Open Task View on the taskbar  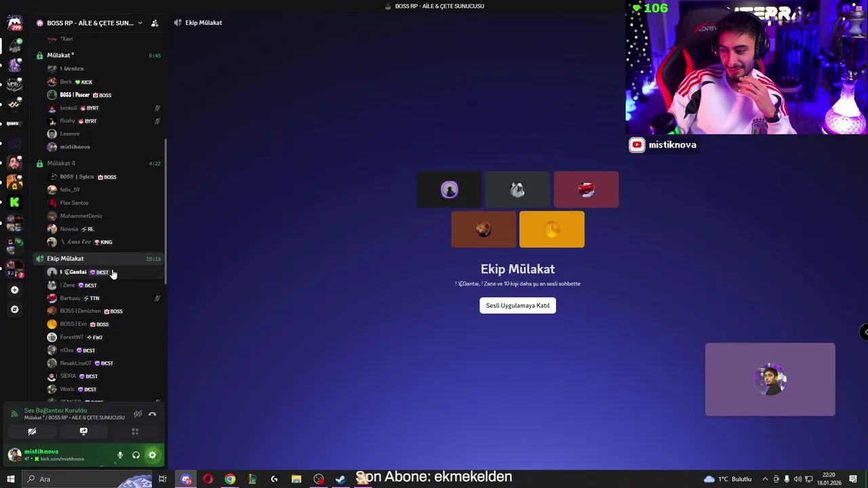(x=163, y=479)
